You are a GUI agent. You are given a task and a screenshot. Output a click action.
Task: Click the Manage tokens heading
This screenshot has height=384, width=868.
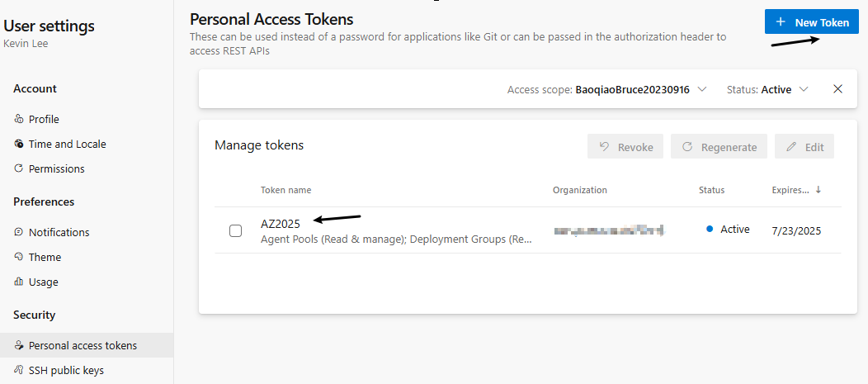[259, 145]
